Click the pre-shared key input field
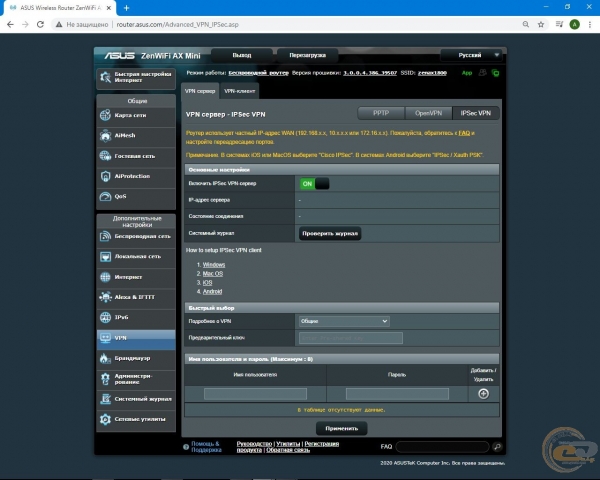The width and height of the screenshot is (600, 480). [x=351, y=338]
